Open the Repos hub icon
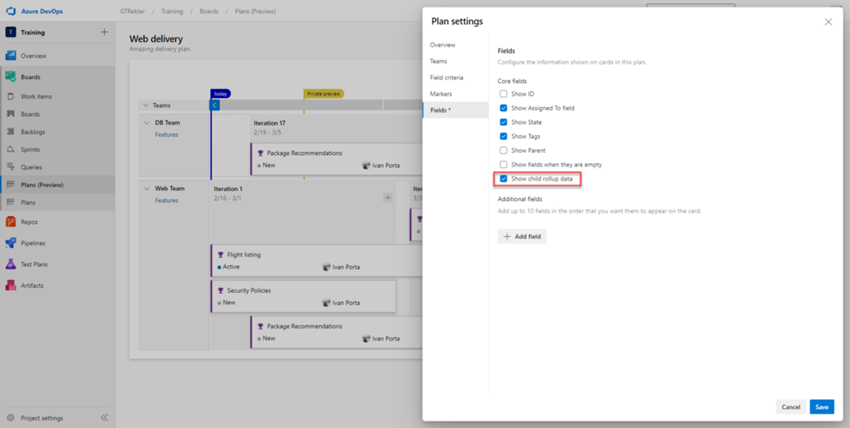 10,222
